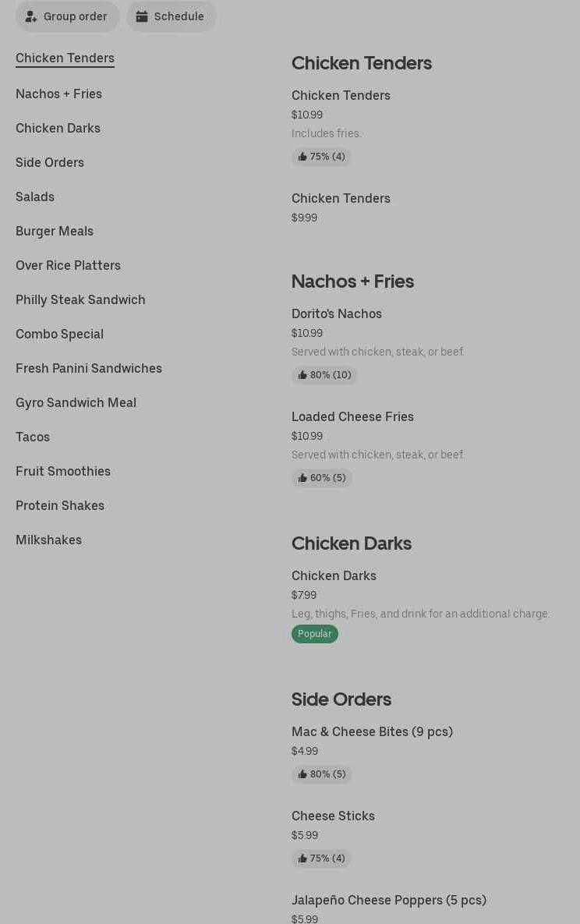Open the $9.99 Chicken Tenders item

[x=341, y=199]
